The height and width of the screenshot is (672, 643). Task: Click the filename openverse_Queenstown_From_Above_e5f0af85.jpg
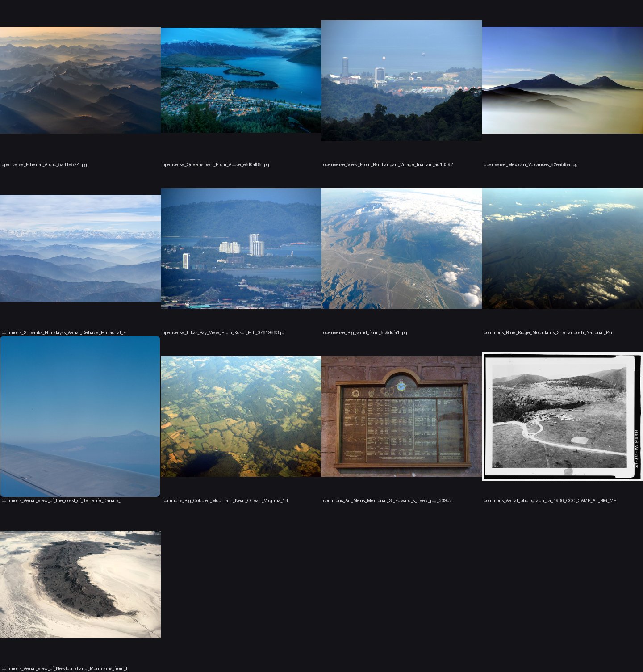(216, 164)
